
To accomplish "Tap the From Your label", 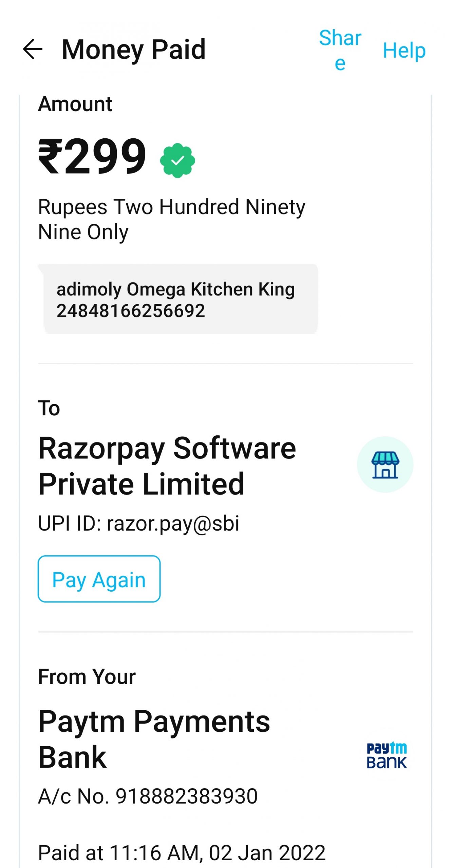I will (87, 676).
